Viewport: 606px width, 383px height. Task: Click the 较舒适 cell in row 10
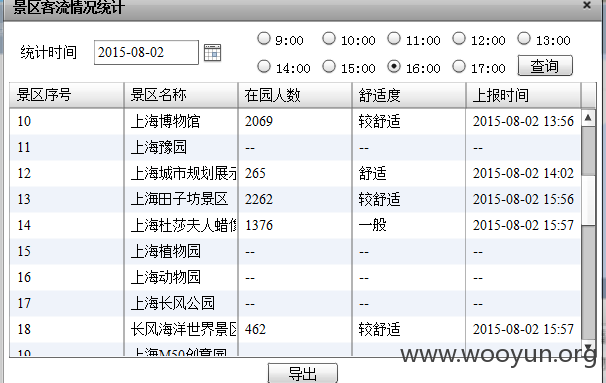(379, 121)
